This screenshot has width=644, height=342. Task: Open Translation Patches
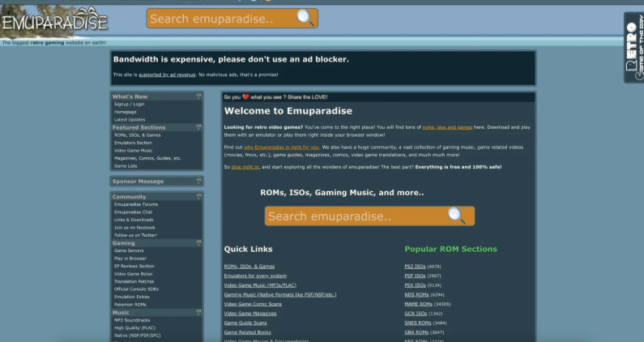(x=134, y=281)
